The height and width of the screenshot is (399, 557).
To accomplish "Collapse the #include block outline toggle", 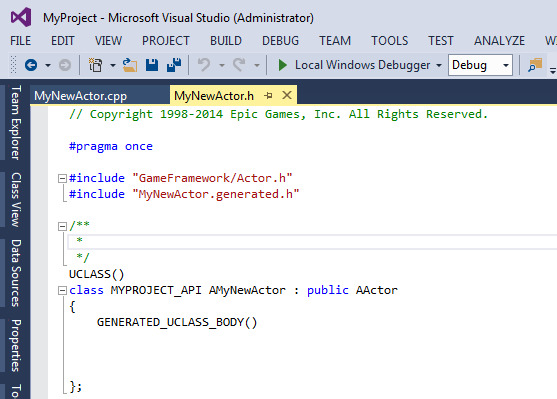I will pyautogui.click(x=62, y=178).
